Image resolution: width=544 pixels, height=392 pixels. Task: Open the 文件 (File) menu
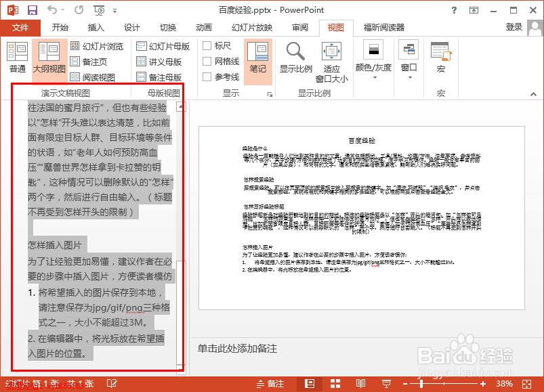pyautogui.click(x=20, y=27)
